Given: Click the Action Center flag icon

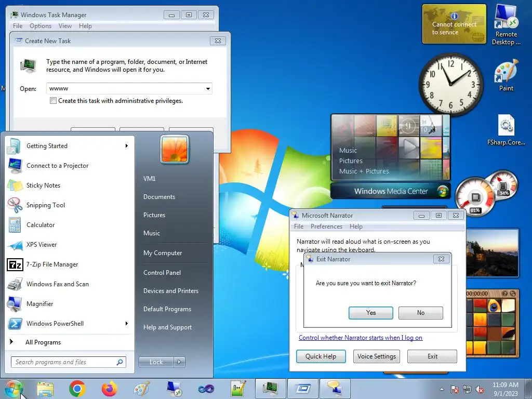Looking at the screenshot, I should point(455,390).
